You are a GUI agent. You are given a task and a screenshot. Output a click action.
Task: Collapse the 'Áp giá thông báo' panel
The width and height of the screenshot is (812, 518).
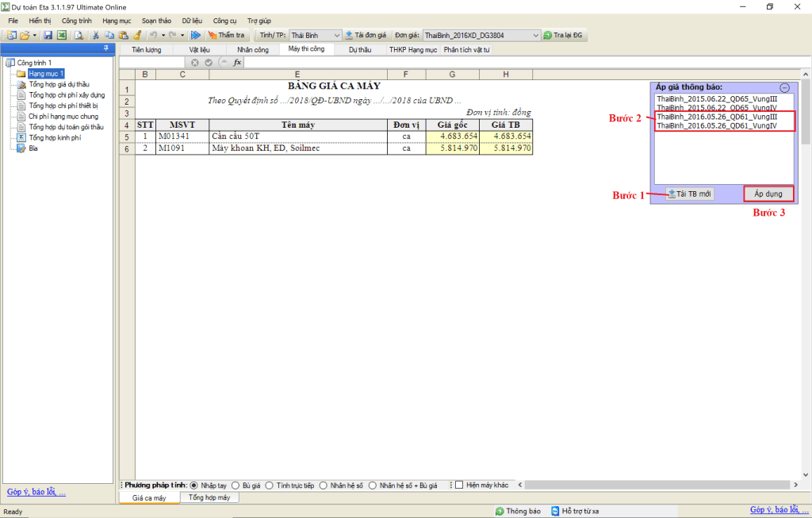[784, 88]
